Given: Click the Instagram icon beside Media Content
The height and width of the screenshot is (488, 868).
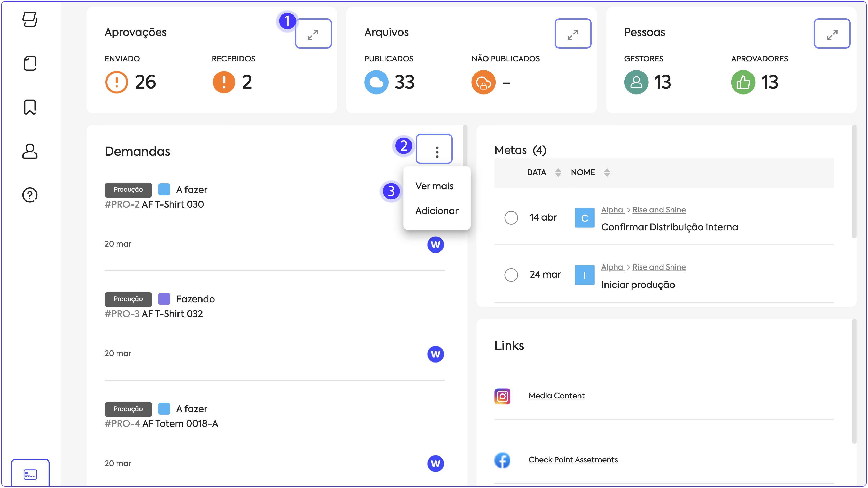Looking at the screenshot, I should tap(502, 396).
